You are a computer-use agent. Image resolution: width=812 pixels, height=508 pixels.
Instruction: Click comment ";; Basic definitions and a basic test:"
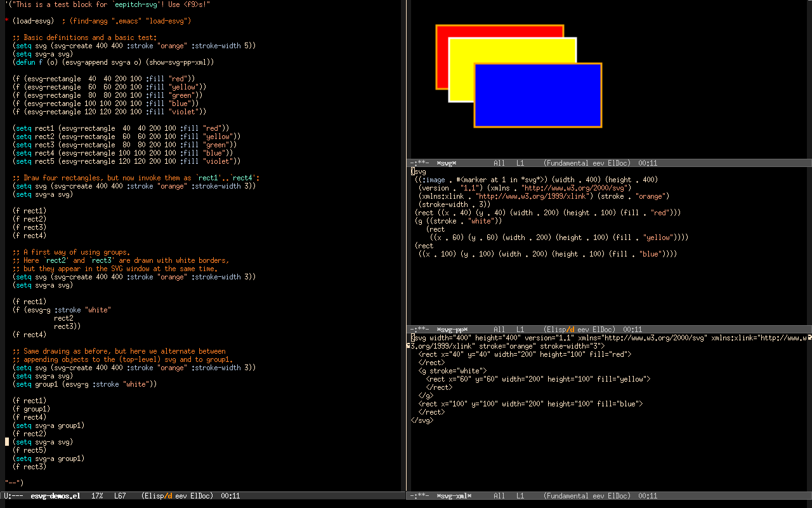pos(85,37)
